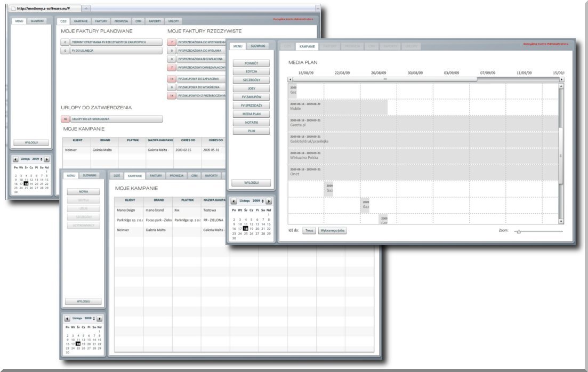The width and height of the screenshot is (588, 372).
Task: Open FV ZAKUPÓW from side menu
Action: (x=251, y=97)
